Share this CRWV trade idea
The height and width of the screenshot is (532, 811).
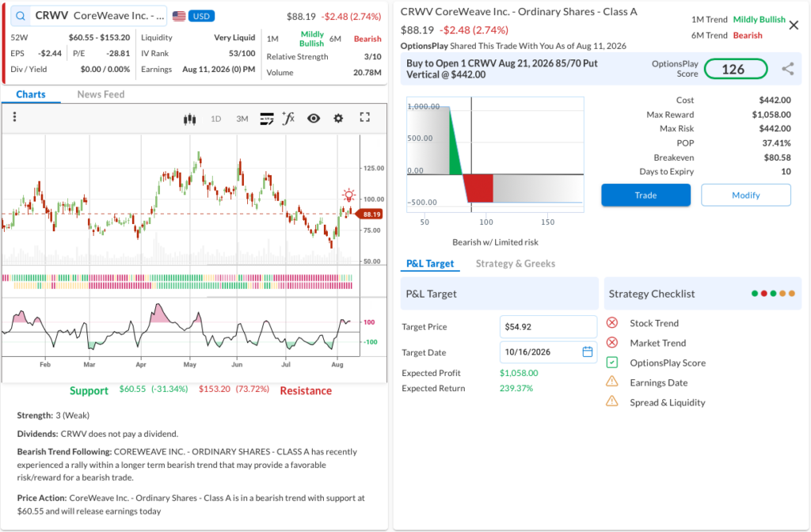tap(788, 69)
